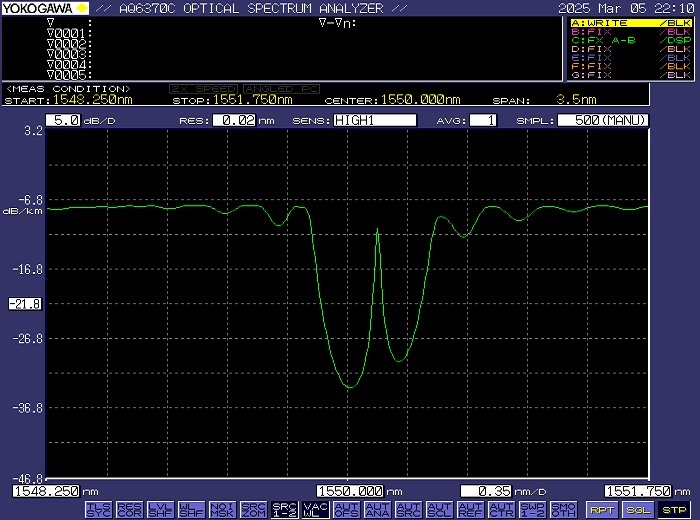Click the TLS SYC status icon
The image size is (700, 520).
[x=99, y=510]
